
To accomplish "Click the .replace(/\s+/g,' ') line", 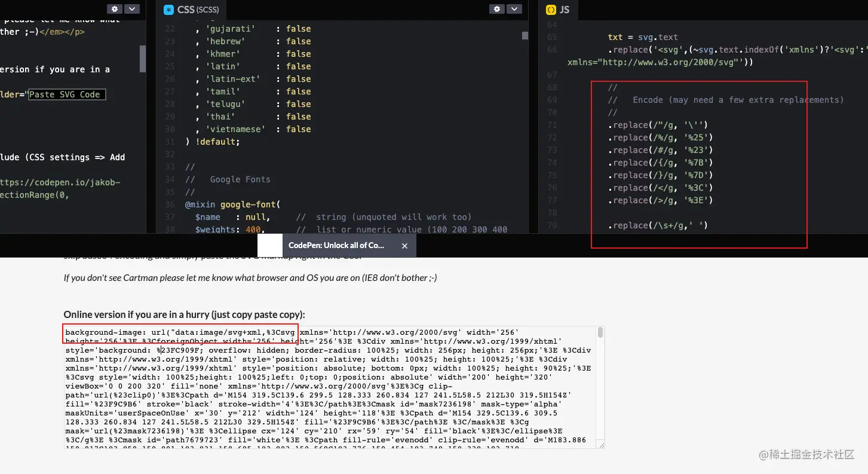I will pyautogui.click(x=658, y=225).
